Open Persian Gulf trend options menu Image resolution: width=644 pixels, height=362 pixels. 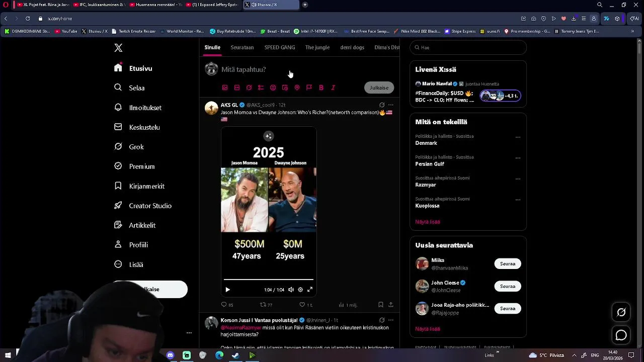point(518,158)
